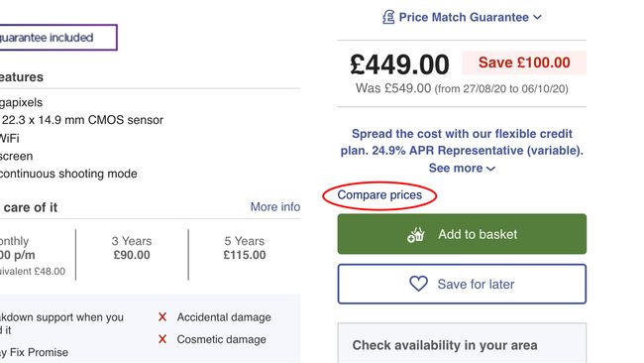Click the red cross next to Cosmetic damage
Screen dimensions: 644x363
point(162,339)
